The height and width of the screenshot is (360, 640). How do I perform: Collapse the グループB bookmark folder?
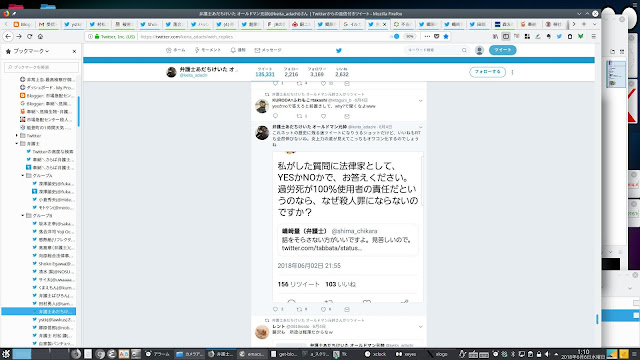[23, 216]
